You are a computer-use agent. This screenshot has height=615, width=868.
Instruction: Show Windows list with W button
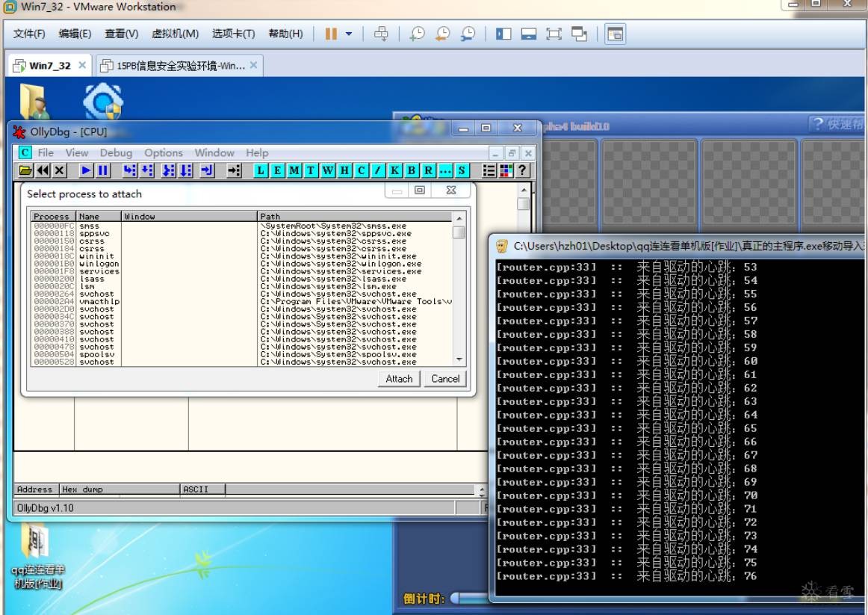(x=328, y=170)
